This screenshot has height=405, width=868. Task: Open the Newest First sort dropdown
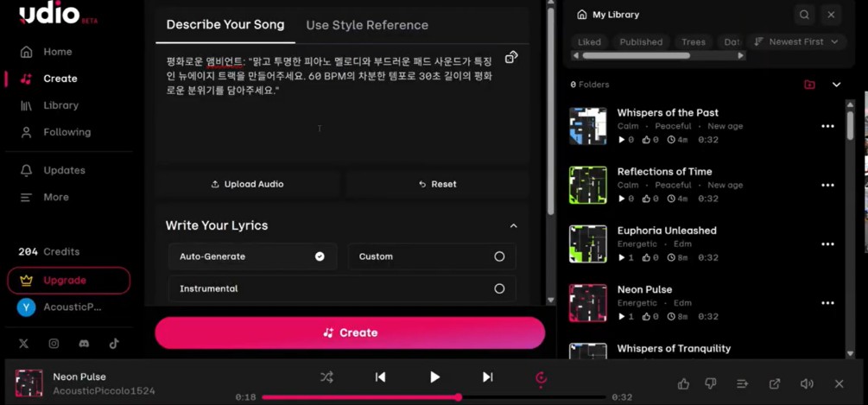(795, 41)
